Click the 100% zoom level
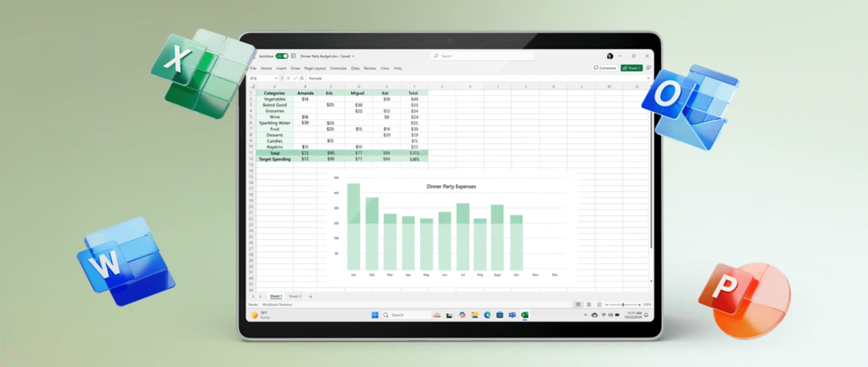 pyautogui.click(x=647, y=305)
